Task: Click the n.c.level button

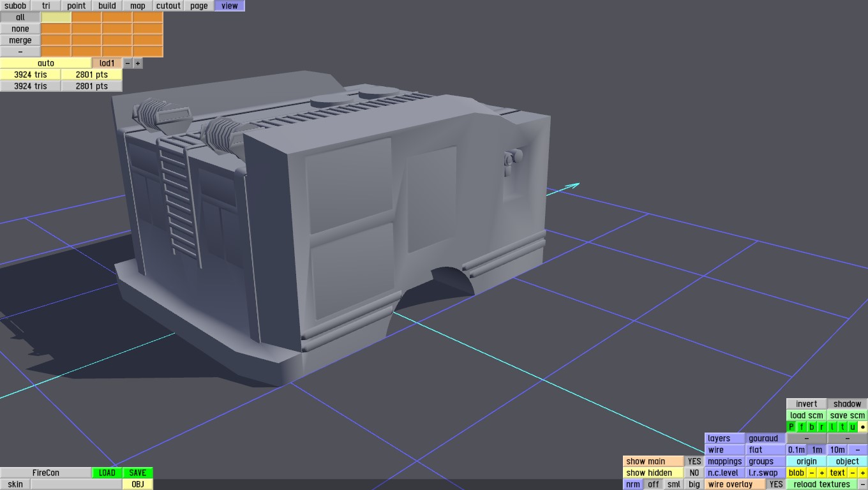Action: [x=725, y=473]
